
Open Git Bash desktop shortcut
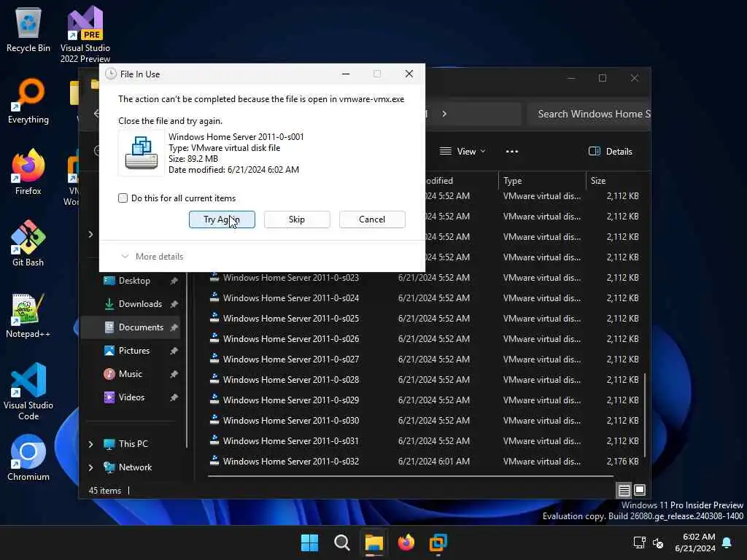click(x=28, y=244)
